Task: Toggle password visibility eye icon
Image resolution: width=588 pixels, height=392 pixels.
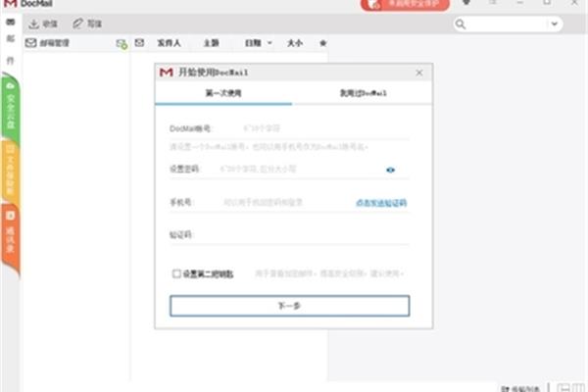Action: 390,170
